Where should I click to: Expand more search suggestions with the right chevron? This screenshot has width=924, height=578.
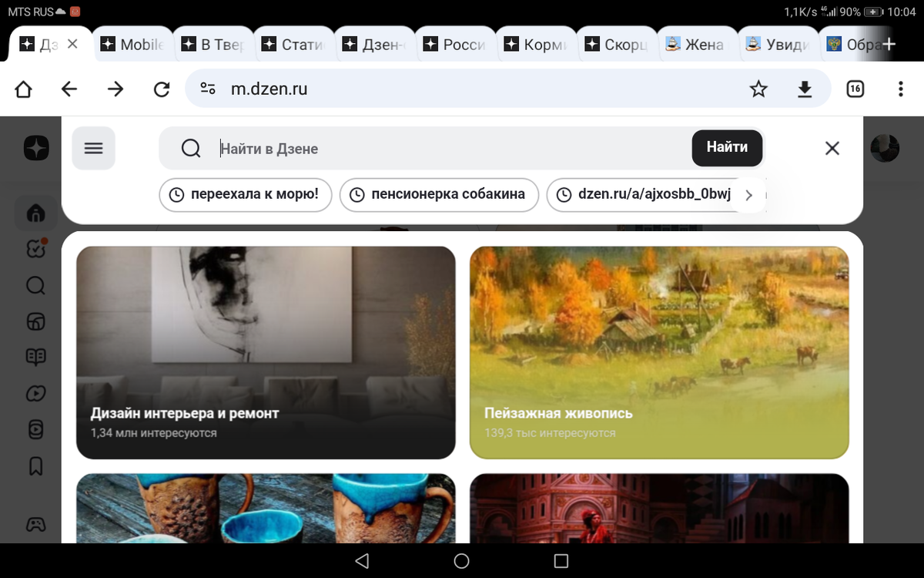click(748, 195)
